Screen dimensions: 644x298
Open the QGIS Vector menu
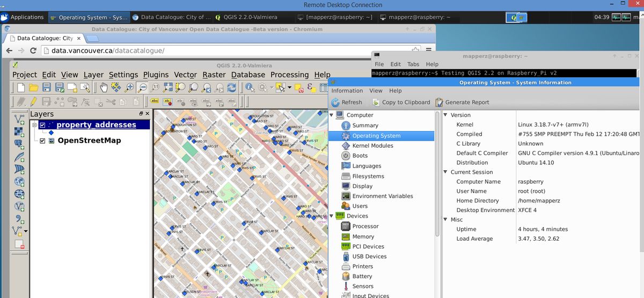[185, 75]
